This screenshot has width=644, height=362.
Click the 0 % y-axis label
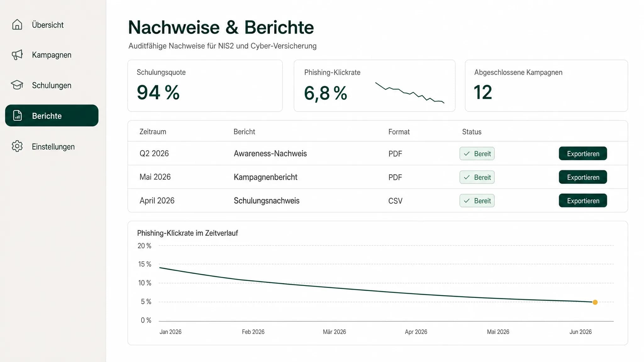146,320
